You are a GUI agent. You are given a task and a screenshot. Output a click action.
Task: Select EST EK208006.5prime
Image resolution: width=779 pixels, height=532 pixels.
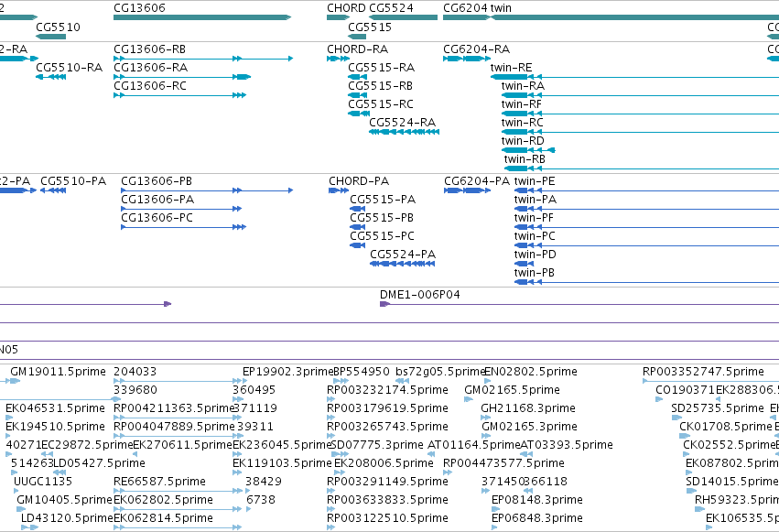[x=384, y=463]
